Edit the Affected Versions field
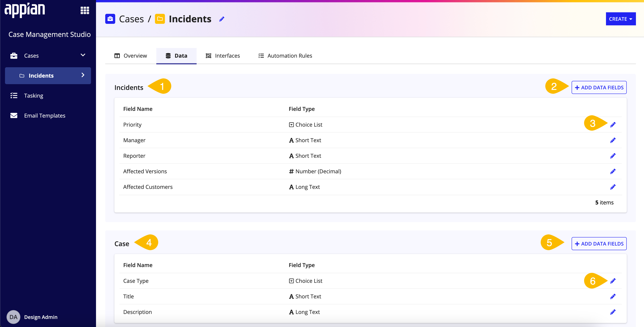The height and width of the screenshot is (327, 644). click(613, 171)
